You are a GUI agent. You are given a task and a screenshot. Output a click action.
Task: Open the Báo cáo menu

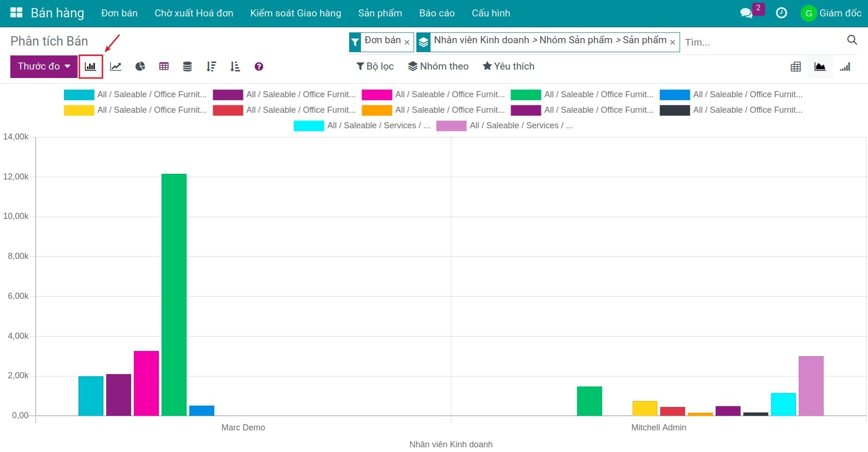click(437, 13)
